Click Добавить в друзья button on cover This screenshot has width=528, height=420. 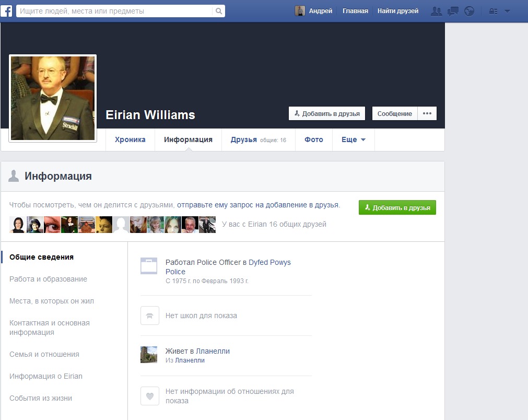(327, 113)
